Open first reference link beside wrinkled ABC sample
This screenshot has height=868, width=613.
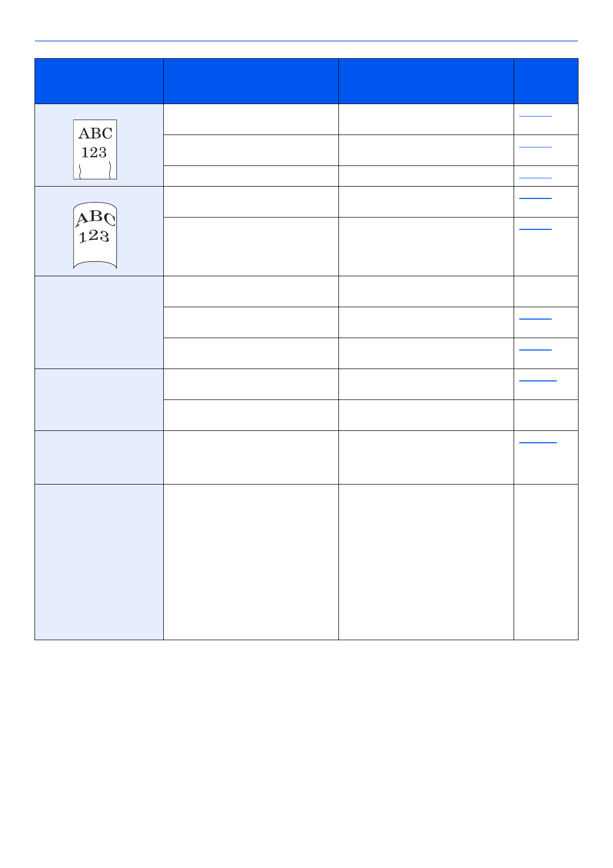[535, 116]
